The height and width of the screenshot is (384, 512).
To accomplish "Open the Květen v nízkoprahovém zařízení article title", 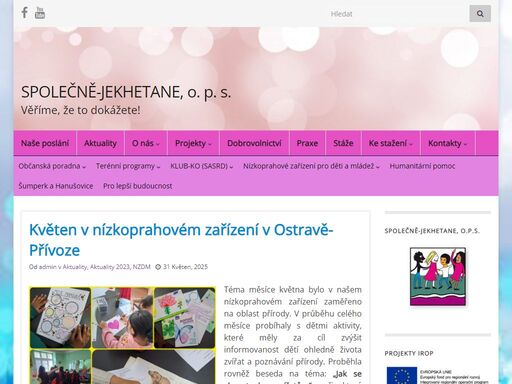I will click(181, 240).
